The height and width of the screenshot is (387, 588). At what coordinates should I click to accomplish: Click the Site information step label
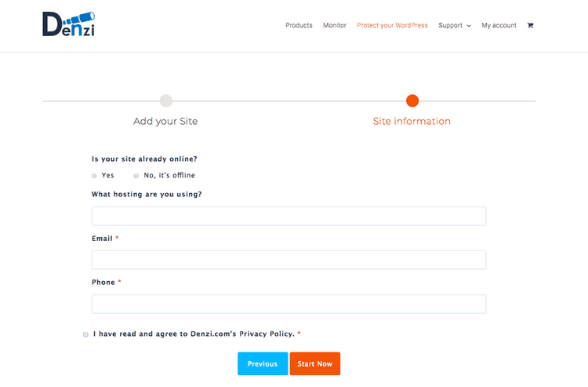412,121
